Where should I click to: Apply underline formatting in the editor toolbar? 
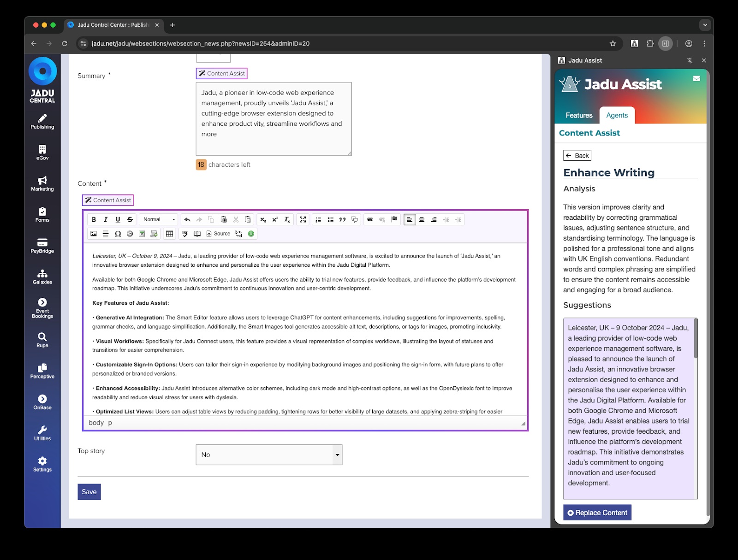click(118, 219)
